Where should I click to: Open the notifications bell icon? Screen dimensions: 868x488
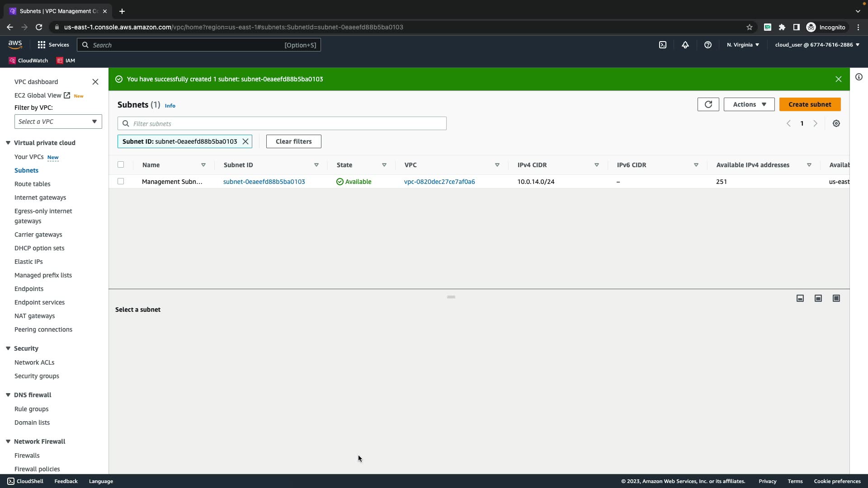click(685, 45)
